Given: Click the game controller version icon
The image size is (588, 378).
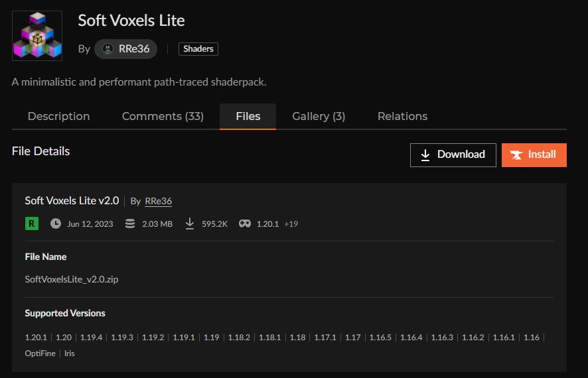Looking at the screenshot, I should [245, 223].
